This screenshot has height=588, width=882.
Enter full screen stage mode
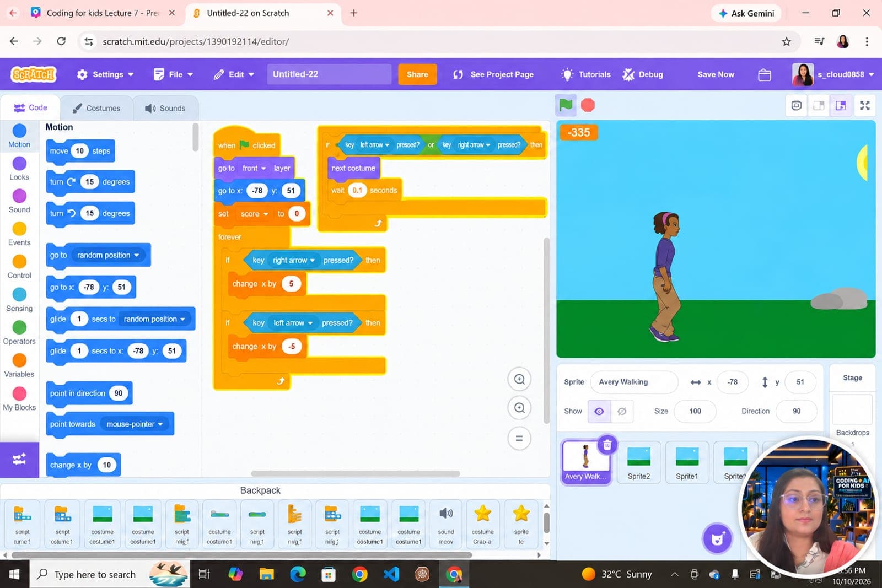coord(864,105)
